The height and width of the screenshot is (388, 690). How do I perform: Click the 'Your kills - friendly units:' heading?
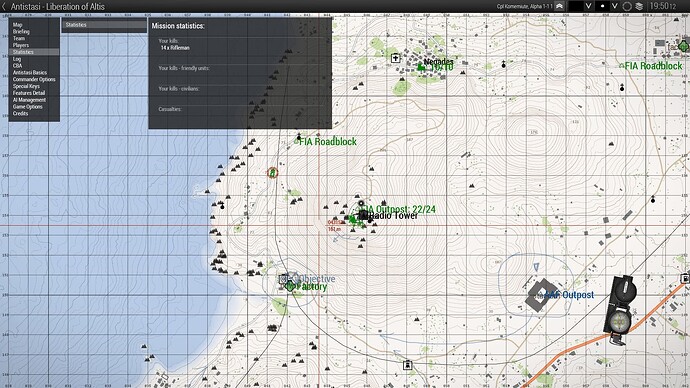click(x=184, y=68)
